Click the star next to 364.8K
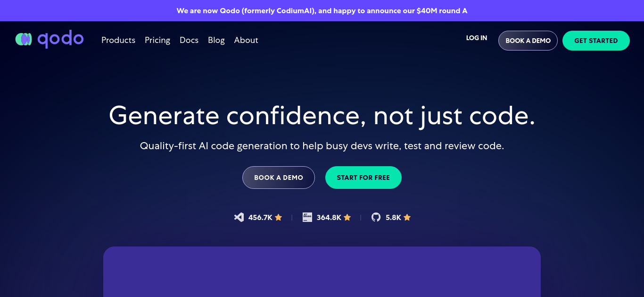Screen dimensions: 644x297 (x=347, y=217)
